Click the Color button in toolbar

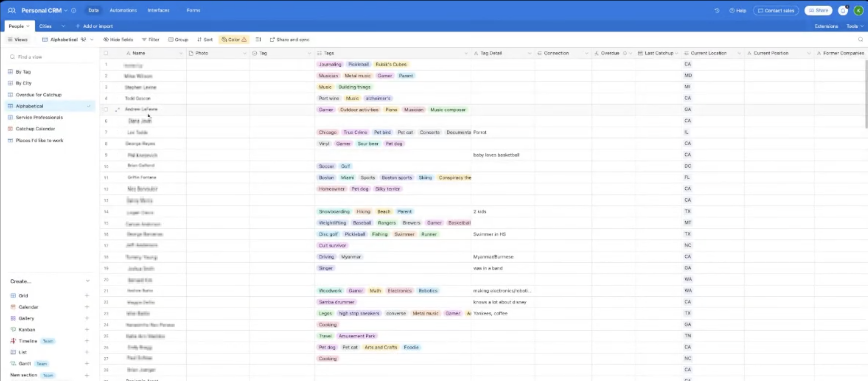pos(234,39)
